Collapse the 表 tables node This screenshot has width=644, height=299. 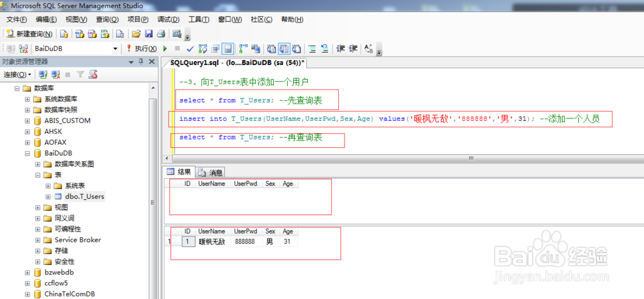tap(38, 175)
